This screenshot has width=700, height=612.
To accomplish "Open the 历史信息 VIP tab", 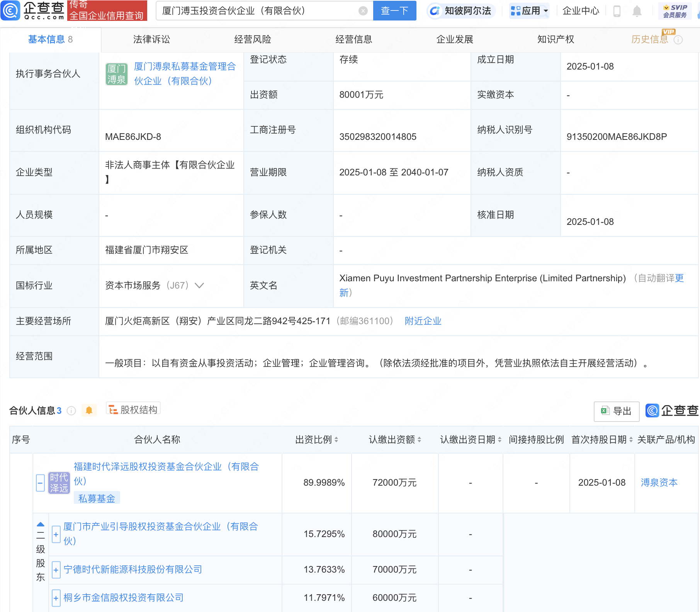I will [x=650, y=39].
